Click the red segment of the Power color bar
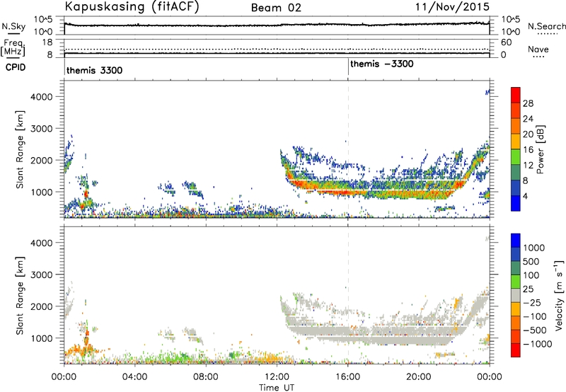566x392 pixels. (516, 95)
